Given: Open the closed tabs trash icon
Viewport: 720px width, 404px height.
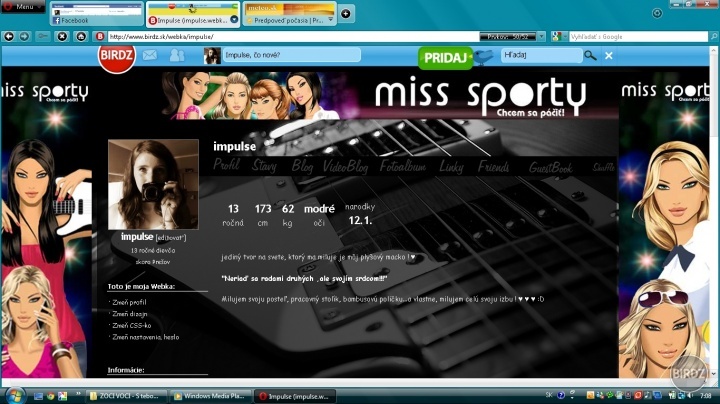Looking at the screenshot, I should [657, 13].
